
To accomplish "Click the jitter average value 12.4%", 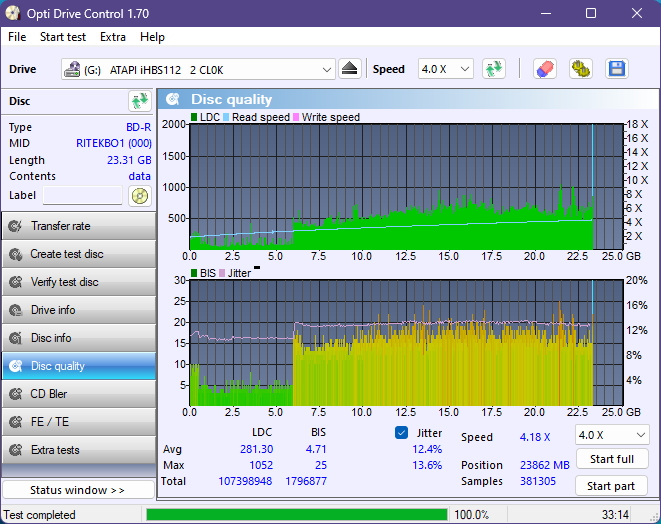I will click(427, 449).
